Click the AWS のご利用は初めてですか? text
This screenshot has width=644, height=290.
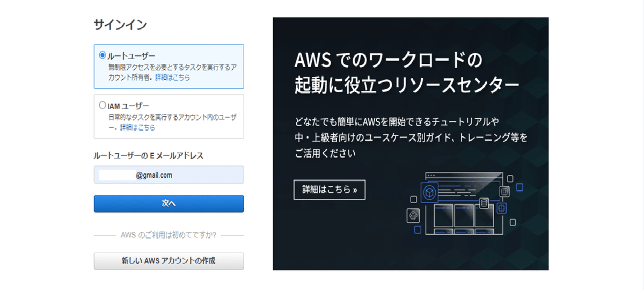(x=169, y=235)
